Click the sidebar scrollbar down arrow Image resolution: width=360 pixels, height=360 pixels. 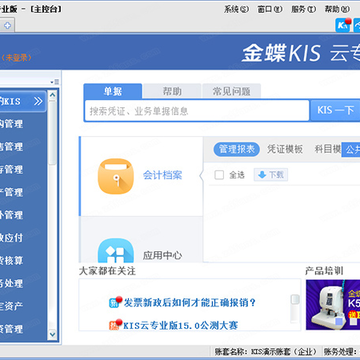[52, 334]
